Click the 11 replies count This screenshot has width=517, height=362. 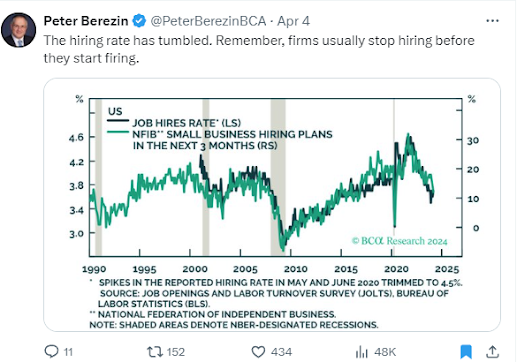pyautogui.click(x=68, y=352)
